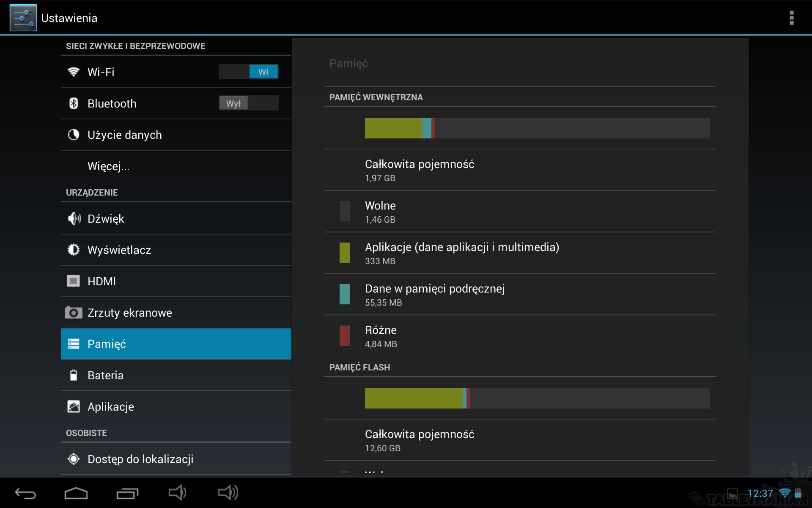This screenshot has height=508, width=812.
Task: Click the HDMI screen icon
Action: (74, 281)
